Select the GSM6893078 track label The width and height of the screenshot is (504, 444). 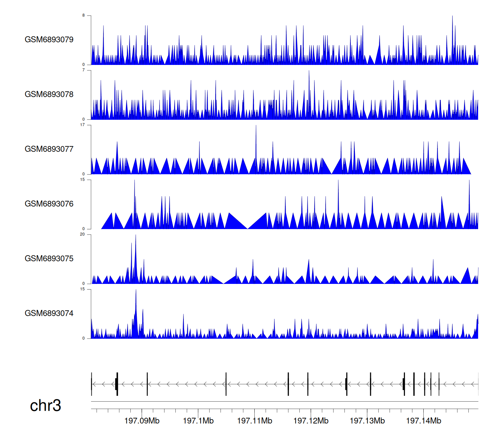click(x=49, y=95)
